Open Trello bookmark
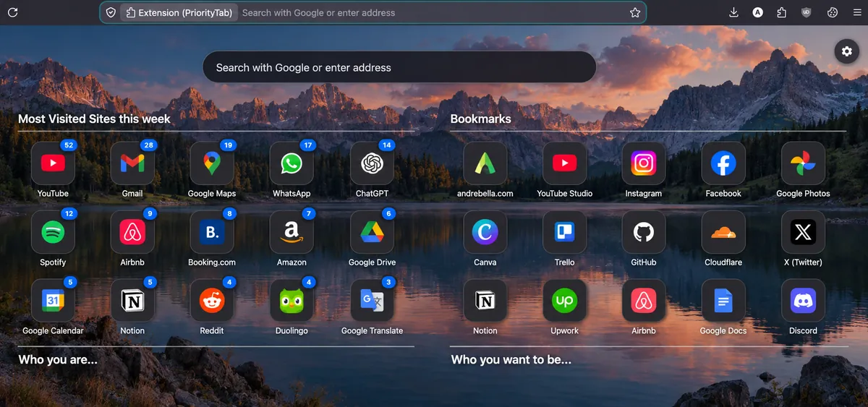The image size is (868, 407). (564, 232)
